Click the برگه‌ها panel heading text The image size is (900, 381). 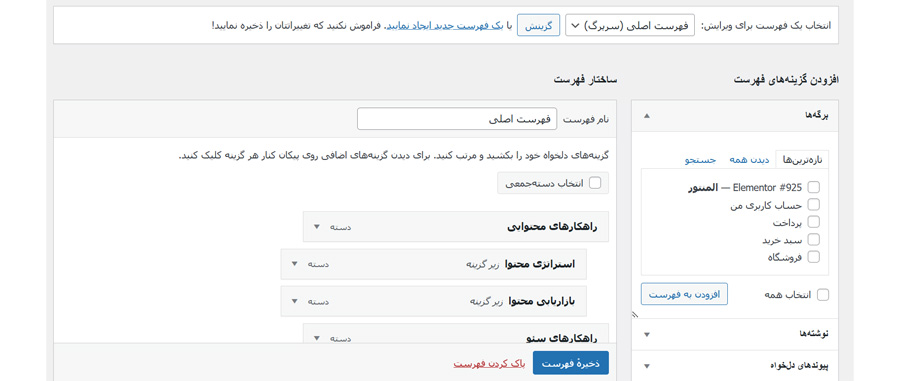click(818, 115)
